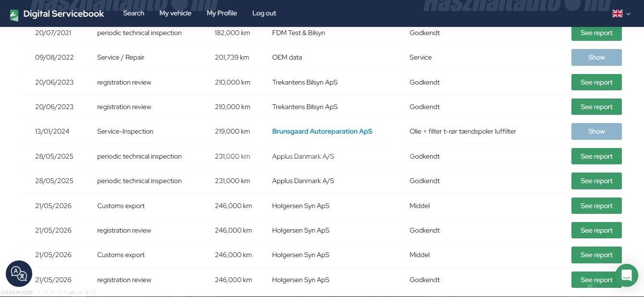Show details for the 09/08/2022 Service / Repair entry
644x297 pixels.
596,57
